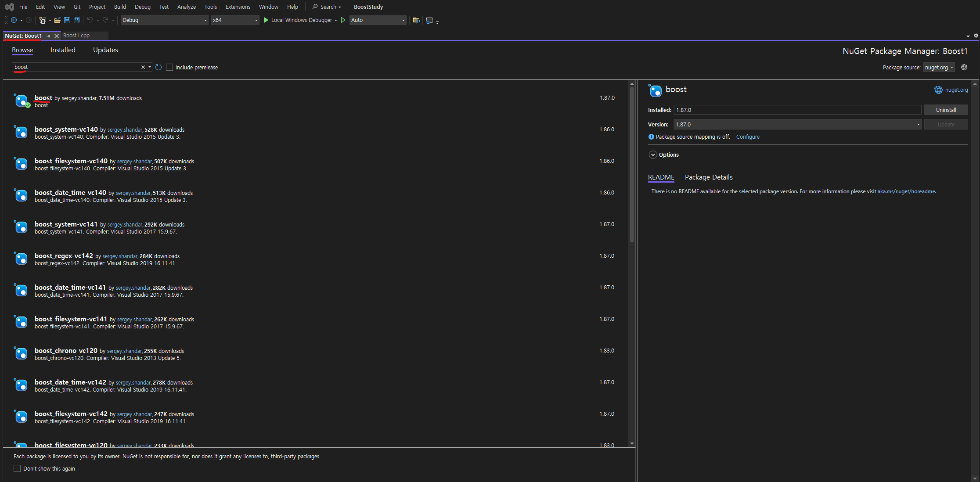Click the Redo arrow icon
This screenshot has width=980, height=482.
click(105, 20)
